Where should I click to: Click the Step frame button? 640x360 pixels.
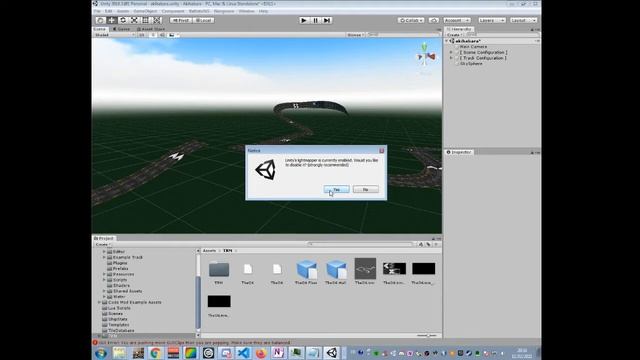pos(327,20)
